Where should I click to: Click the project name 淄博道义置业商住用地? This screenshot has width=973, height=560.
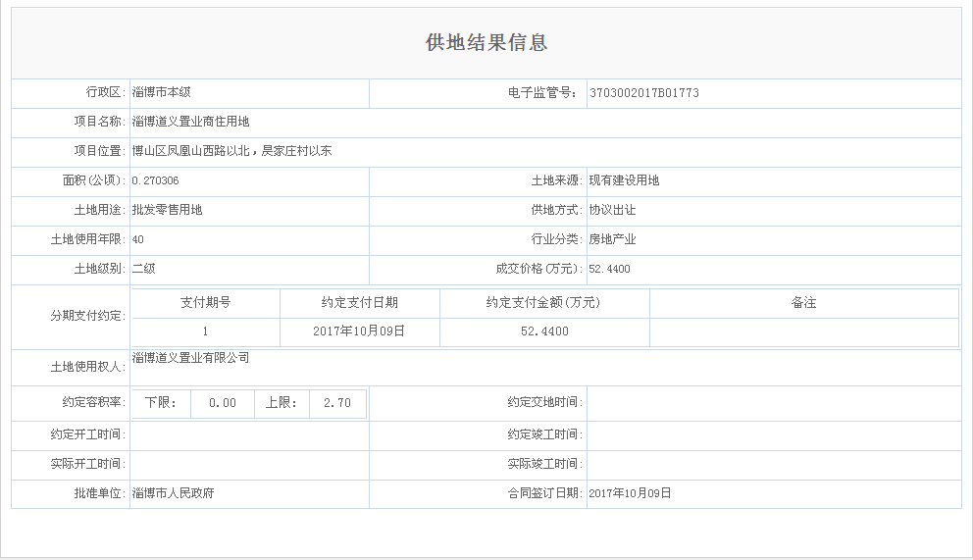[x=190, y=122]
